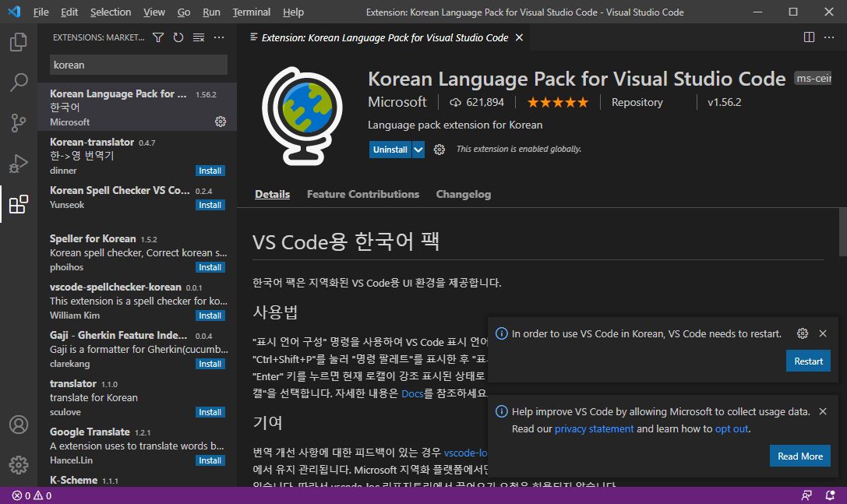This screenshot has width=847, height=504.
Task: Switch to the Changelog tab
Action: (464, 194)
